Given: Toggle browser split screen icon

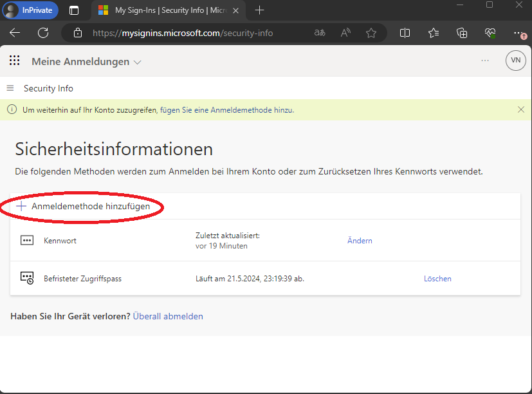Looking at the screenshot, I should pyautogui.click(x=405, y=33).
